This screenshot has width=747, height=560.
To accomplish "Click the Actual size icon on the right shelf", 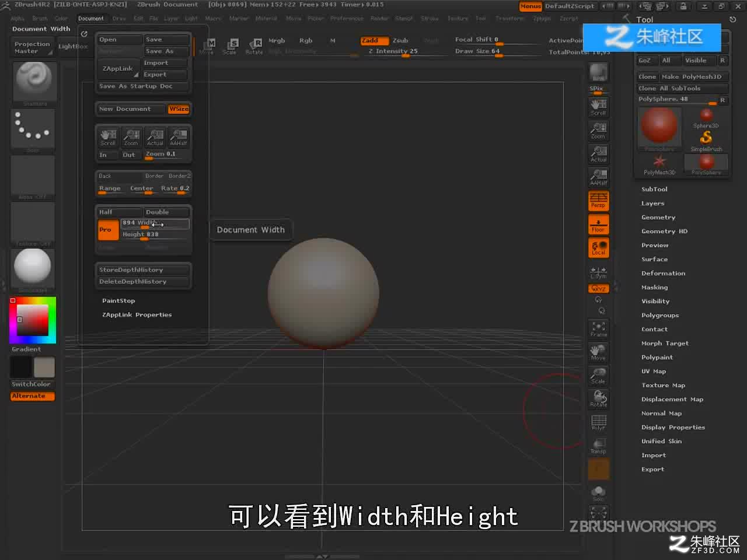I will point(598,153).
